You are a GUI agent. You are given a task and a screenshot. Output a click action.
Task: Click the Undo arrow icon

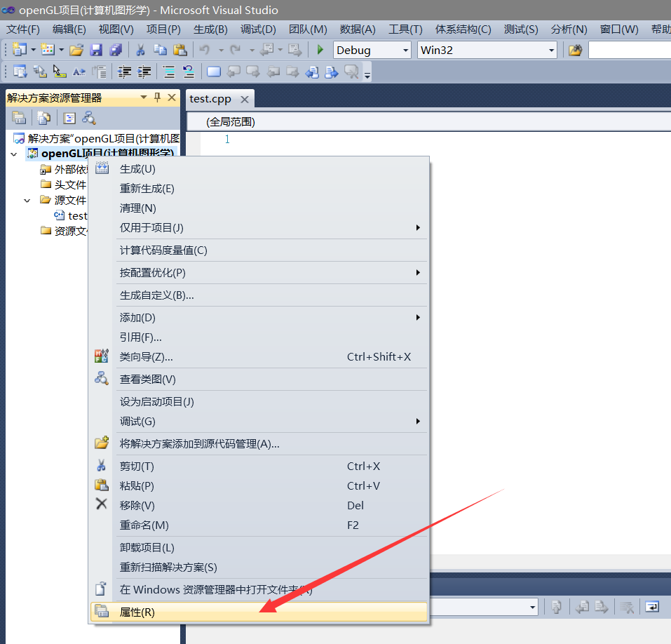[x=204, y=50]
